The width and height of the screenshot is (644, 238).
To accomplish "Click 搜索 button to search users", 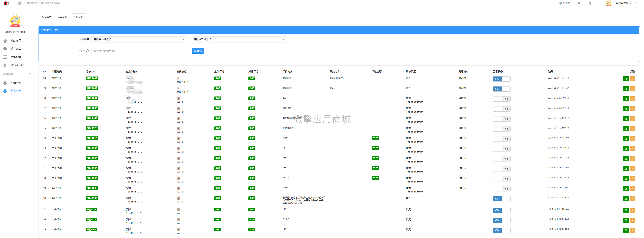I will 198,51.
